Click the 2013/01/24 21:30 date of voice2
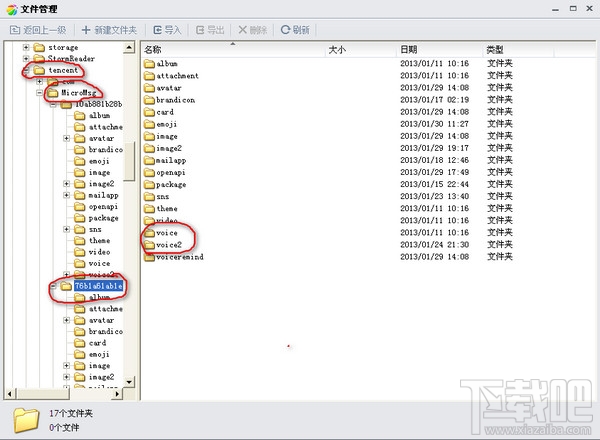Screen dimensions: 600x440 pyautogui.click(x=434, y=244)
